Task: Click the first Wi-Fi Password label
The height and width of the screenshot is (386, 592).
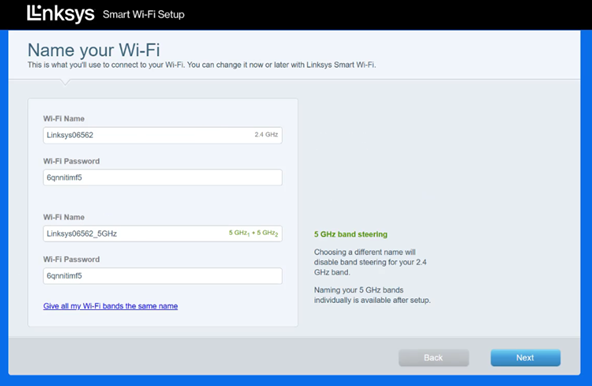Action: click(x=71, y=161)
